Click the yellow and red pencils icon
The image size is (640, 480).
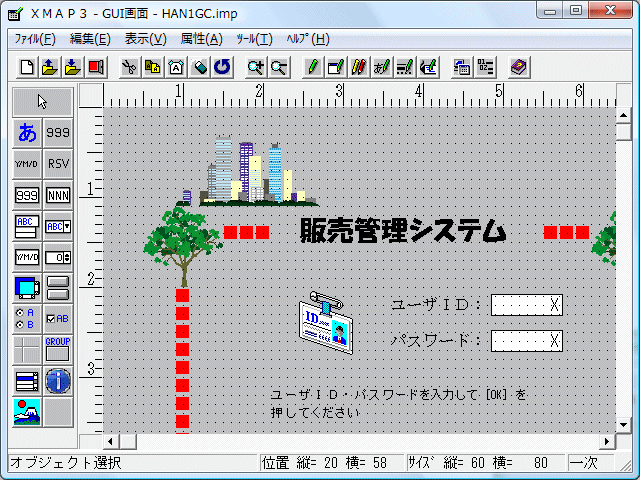pos(358,67)
